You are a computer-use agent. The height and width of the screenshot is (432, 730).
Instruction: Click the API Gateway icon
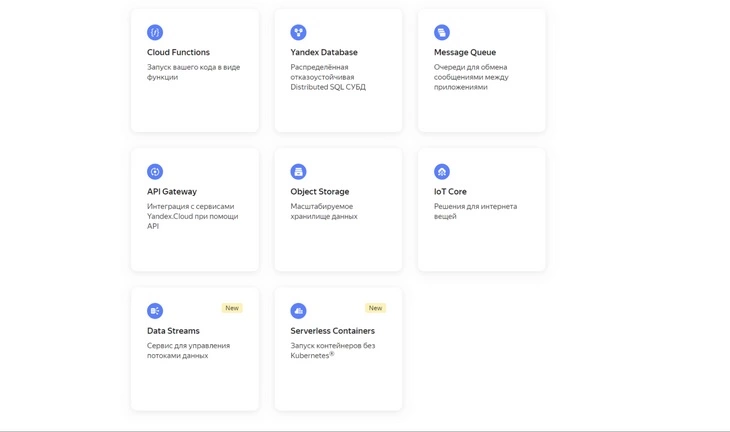(155, 171)
